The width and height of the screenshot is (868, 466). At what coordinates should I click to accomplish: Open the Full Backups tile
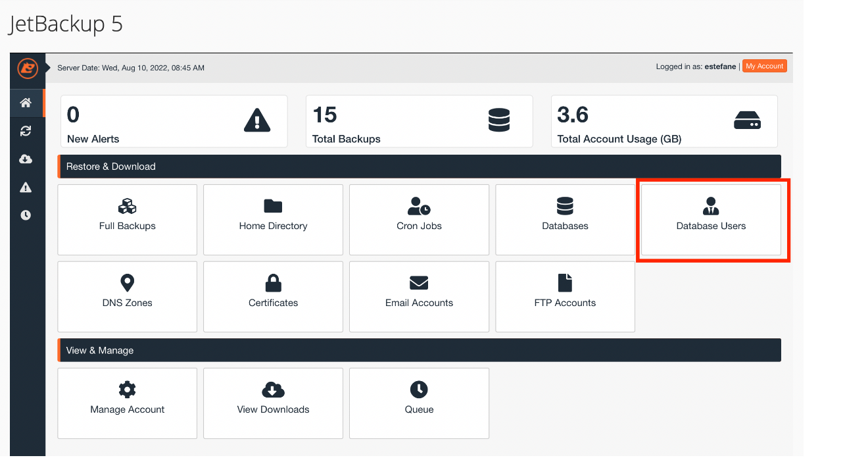pyautogui.click(x=128, y=220)
